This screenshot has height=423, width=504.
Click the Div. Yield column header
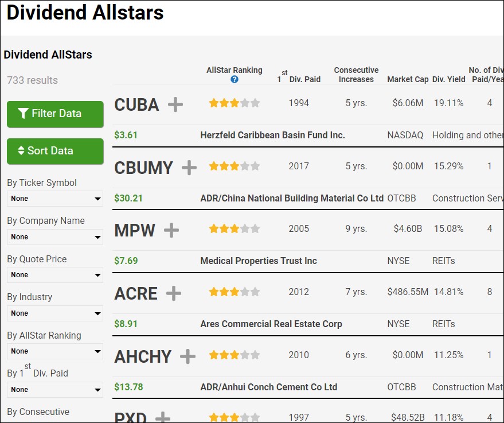(x=449, y=79)
